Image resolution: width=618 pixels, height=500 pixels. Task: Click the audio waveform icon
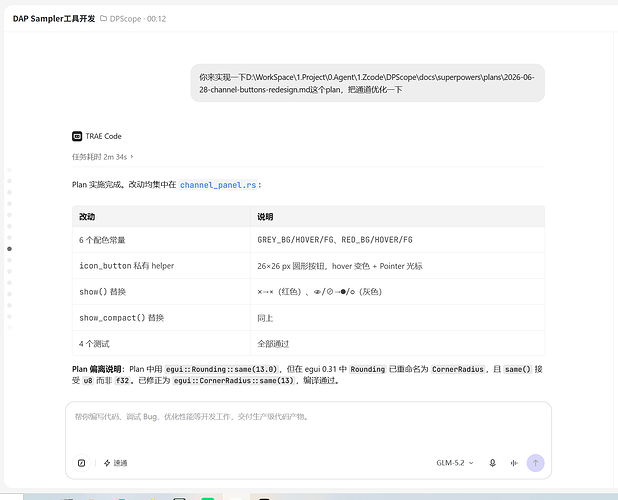[x=514, y=463]
